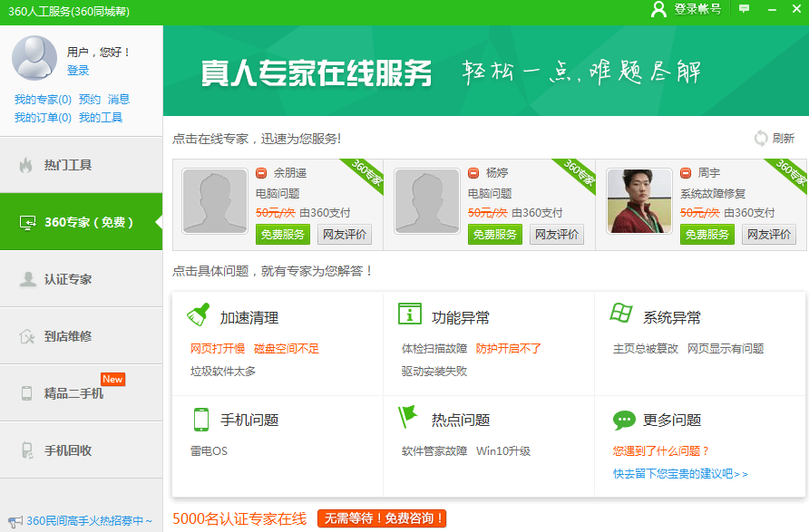This screenshot has height=532, width=809.
Task: Click 登录帐号 in the title bar
Action: coord(687,9)
